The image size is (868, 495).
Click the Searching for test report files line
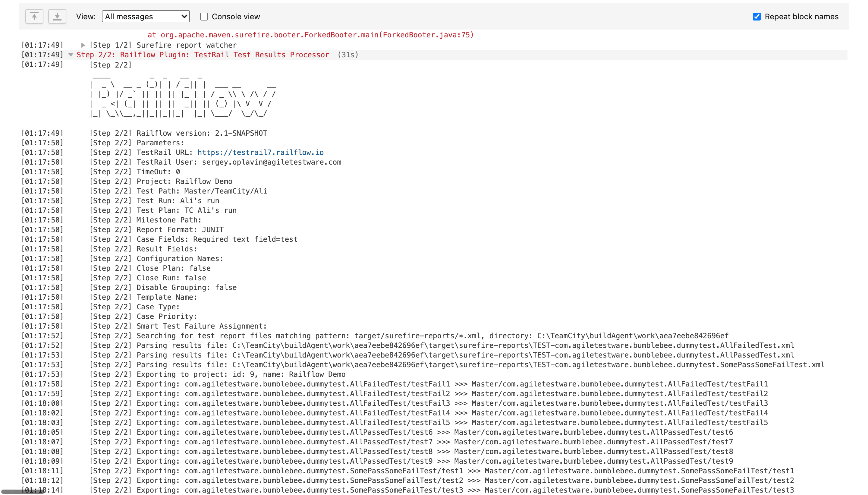pyautogui.click(x=432, y=336)
